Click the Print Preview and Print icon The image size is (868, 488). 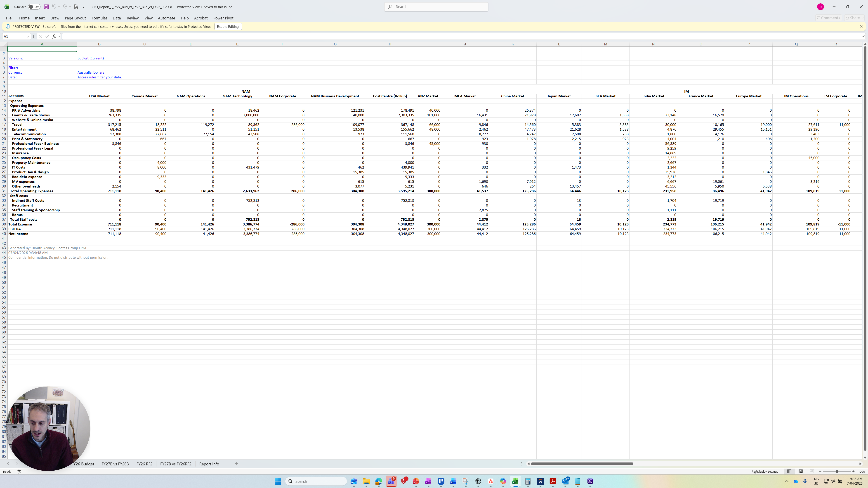tap(76, 7)
